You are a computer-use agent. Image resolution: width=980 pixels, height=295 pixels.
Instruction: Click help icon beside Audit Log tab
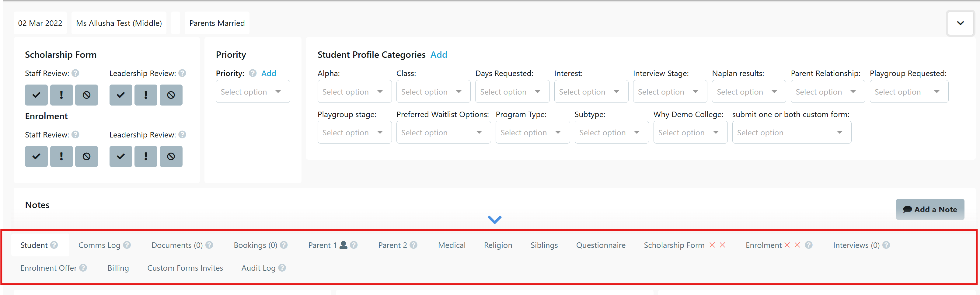(282, 268)
